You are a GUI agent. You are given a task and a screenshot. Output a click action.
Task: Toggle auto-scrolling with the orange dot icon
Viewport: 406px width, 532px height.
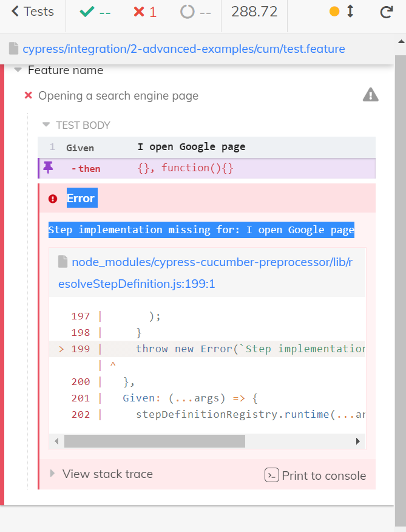click(x=336, y=11)
